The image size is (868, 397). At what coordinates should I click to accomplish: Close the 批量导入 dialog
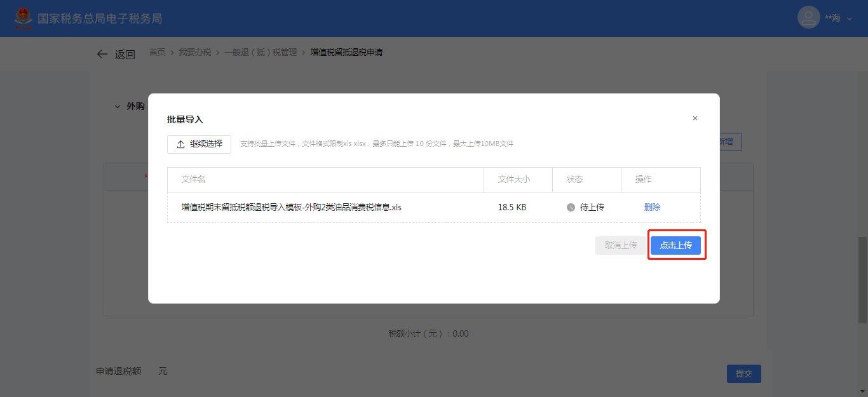[x=695, y=118]
